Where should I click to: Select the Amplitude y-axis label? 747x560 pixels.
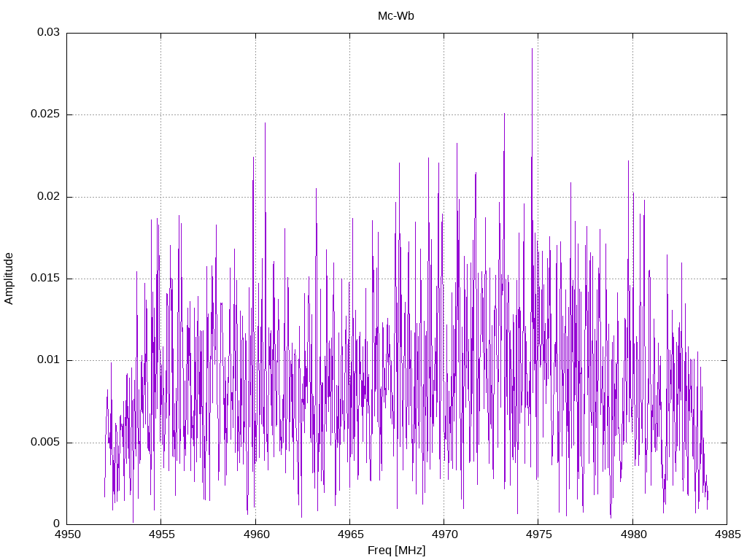point(9,279)
